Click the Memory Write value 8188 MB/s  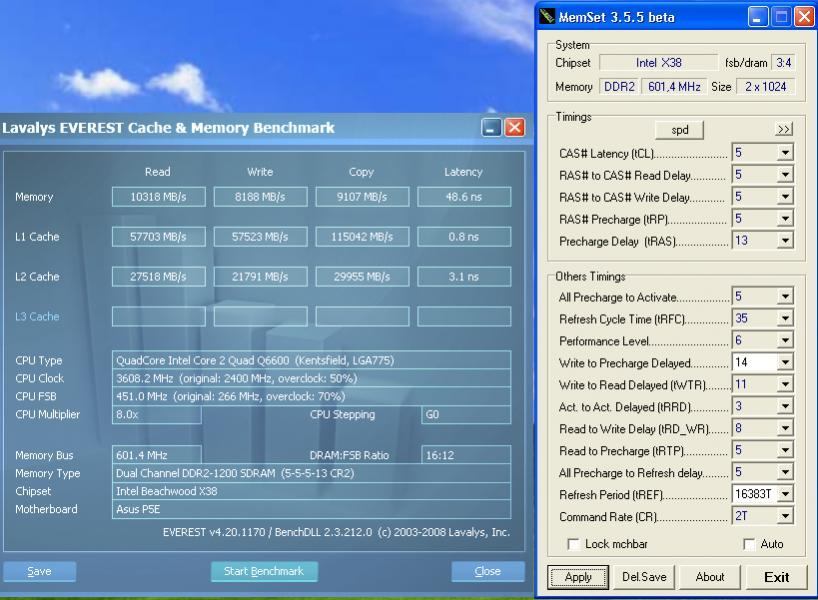(x=260, y=197)
